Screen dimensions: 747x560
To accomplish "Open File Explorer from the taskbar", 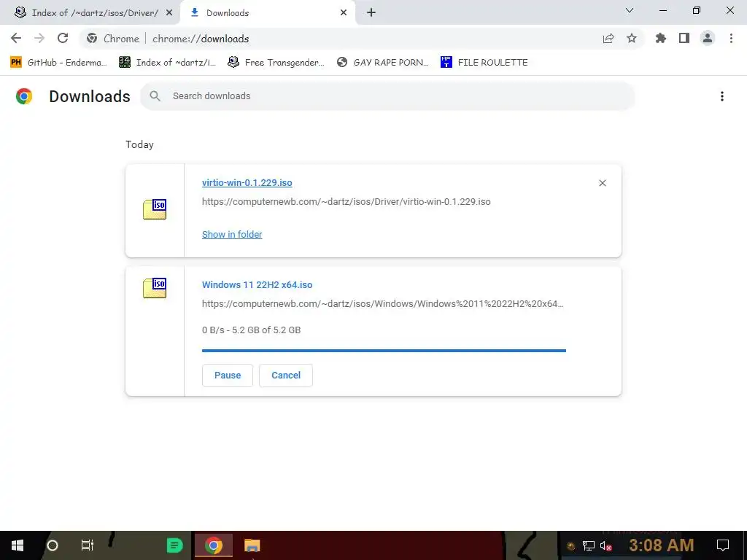I will point(252,545).
